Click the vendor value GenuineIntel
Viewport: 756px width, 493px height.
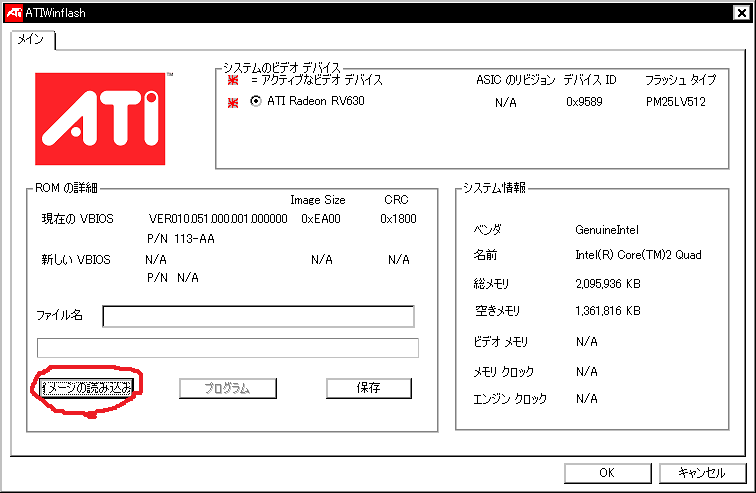607,230
